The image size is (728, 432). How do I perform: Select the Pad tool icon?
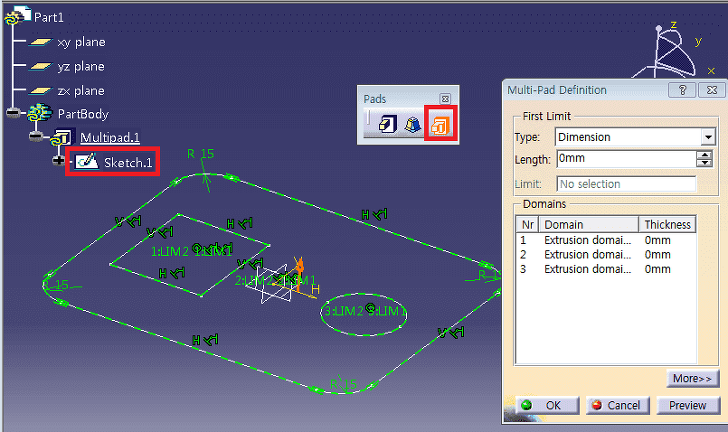[388, 124]
